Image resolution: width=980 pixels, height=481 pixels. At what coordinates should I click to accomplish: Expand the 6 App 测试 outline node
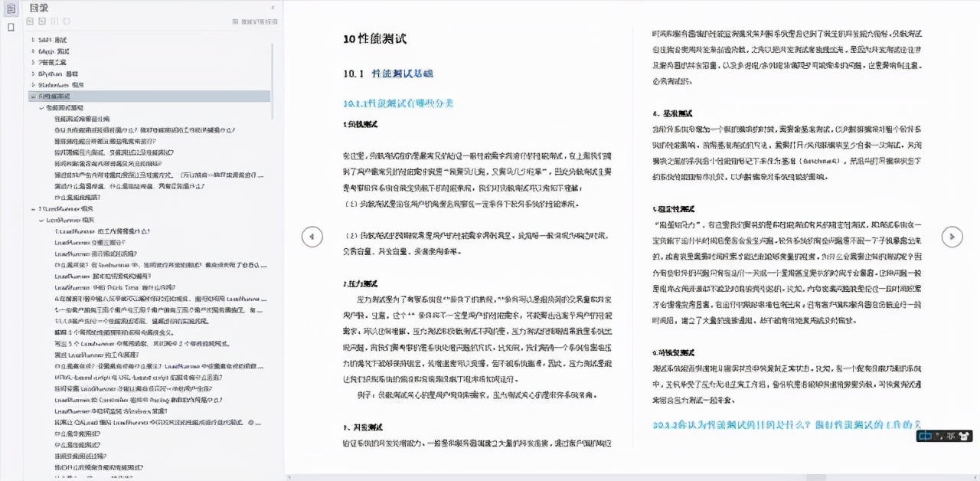point(33,51)
